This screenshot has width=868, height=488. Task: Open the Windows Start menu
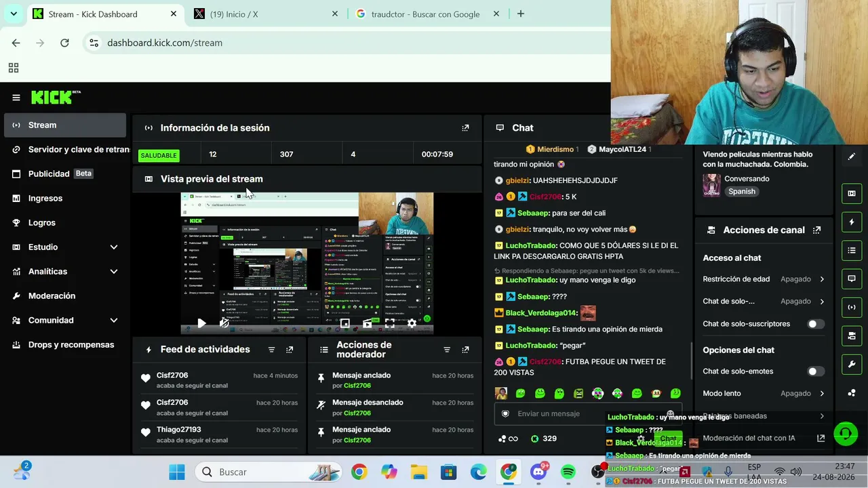(x=177, y=472)
